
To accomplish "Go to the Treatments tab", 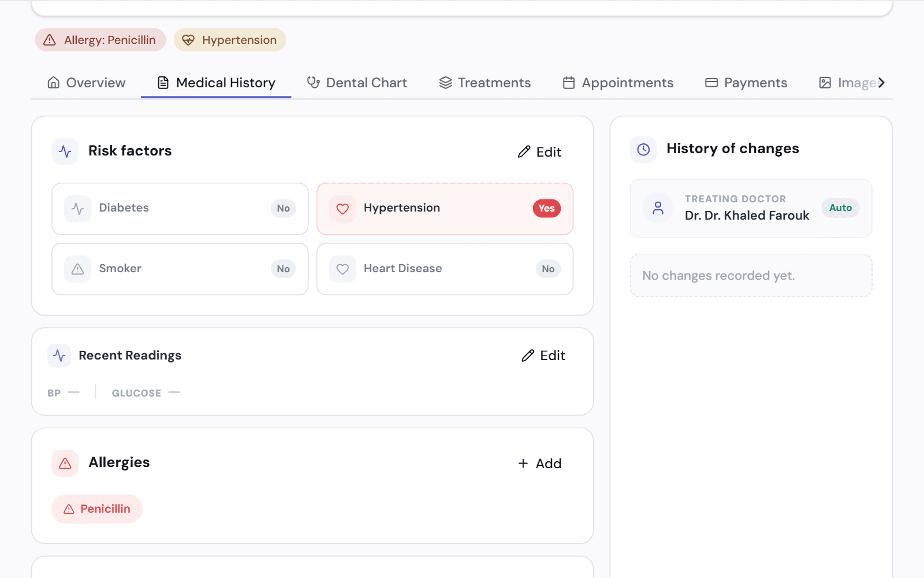I will click(485, 83).
